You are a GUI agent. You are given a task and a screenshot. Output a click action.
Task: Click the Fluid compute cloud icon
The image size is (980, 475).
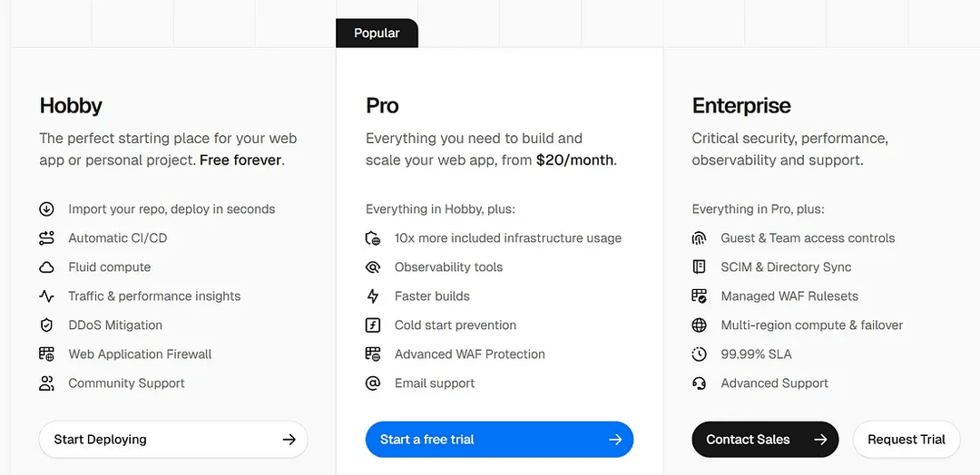tap(46, 267)
